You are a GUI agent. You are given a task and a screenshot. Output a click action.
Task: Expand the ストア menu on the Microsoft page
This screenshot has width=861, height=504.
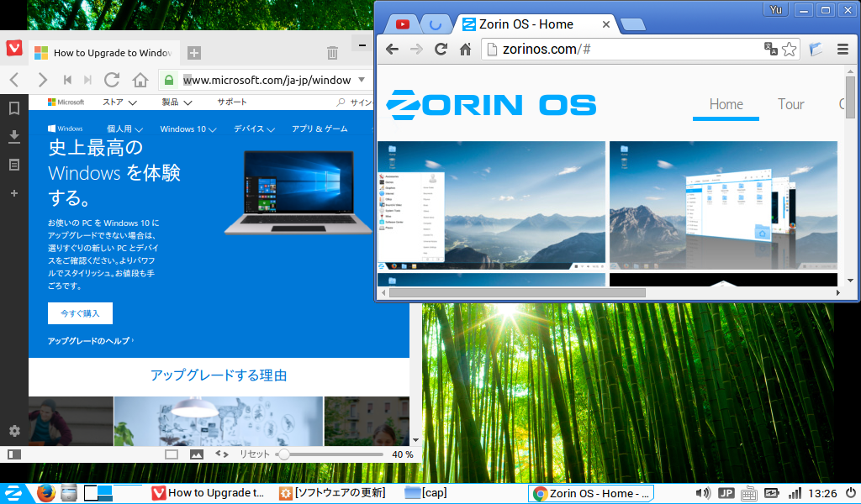coord(119,102)
